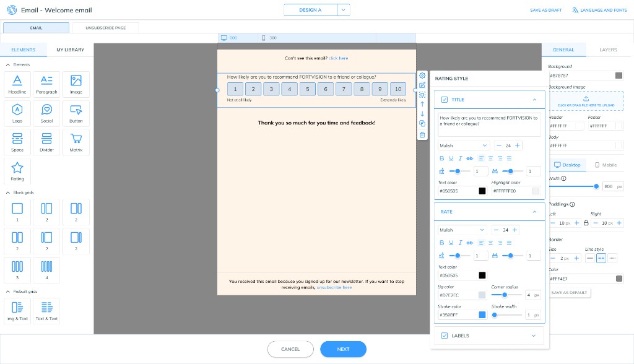Select the single-column blank grid
This screenshot has height=364, width=634.
(17, 212)
